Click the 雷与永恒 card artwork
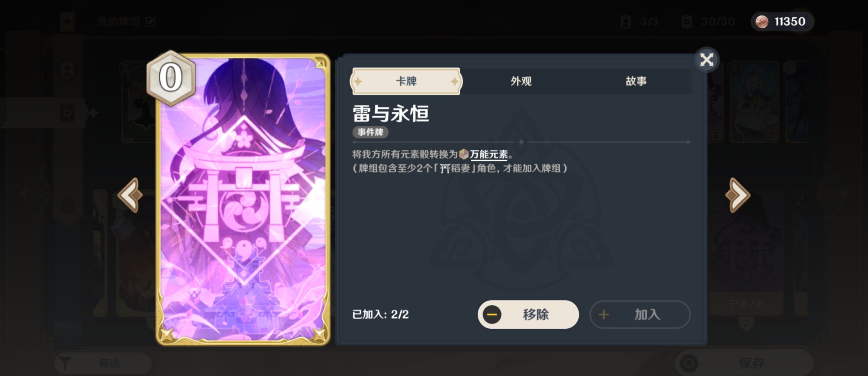 [x=243, y=199]
